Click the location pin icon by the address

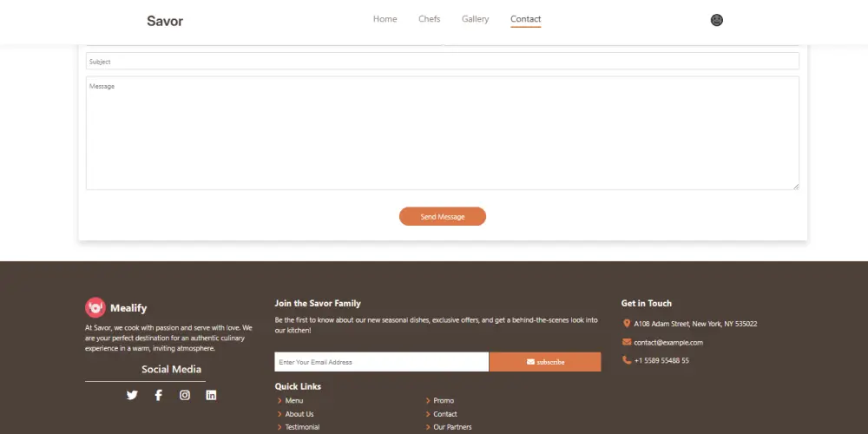click(627, 323)
